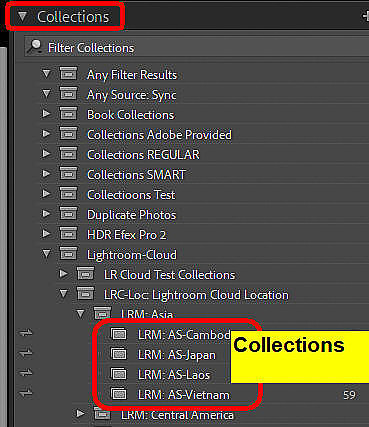Screen dimensions: 369x427
Task: Expand Collections Adobe Provided set
Action: (x=47, y=134)
